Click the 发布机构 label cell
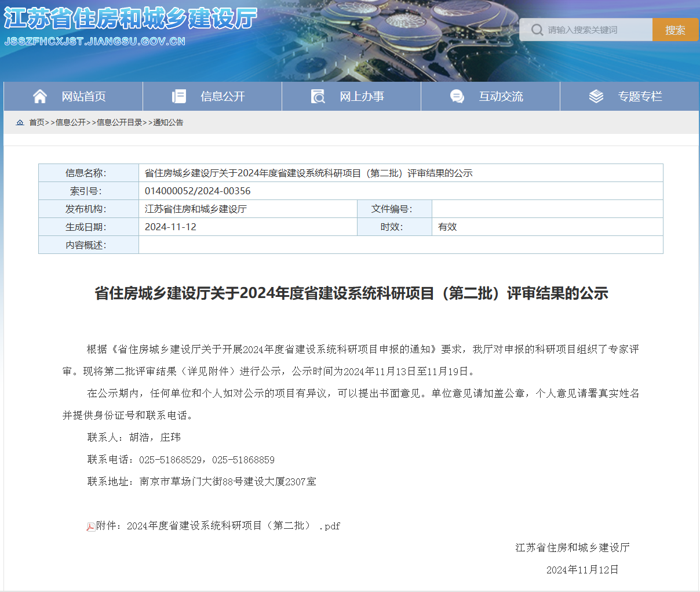 [x=89, y=209]
